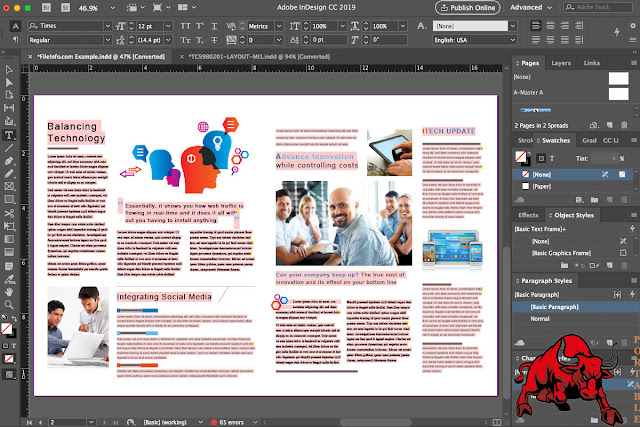Choose the Gradient Swatch tool
The height and width of the screenshot is (427, 640).
point(9,239)
